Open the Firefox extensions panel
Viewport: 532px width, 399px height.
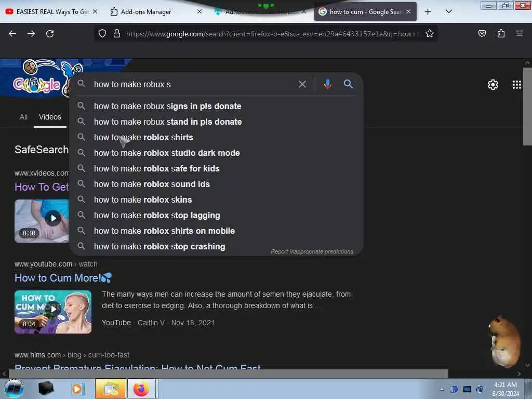click(x=501, y=33)
